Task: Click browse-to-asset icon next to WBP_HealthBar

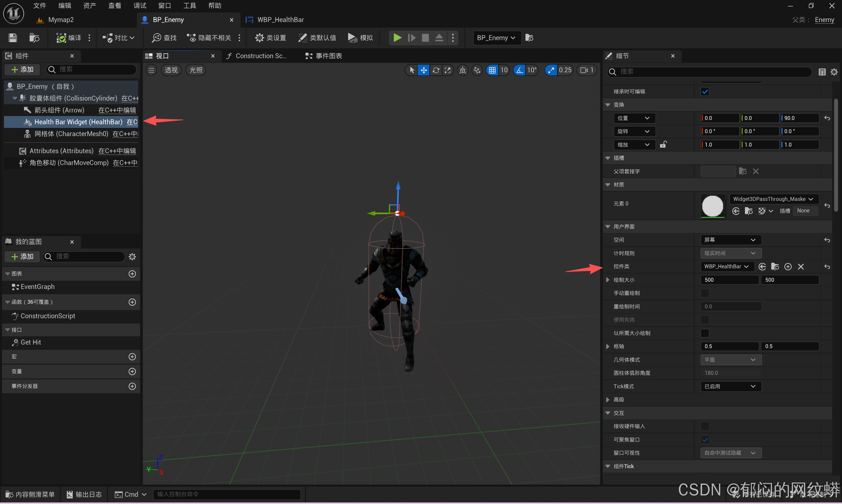Action: [x=775, y=267]
